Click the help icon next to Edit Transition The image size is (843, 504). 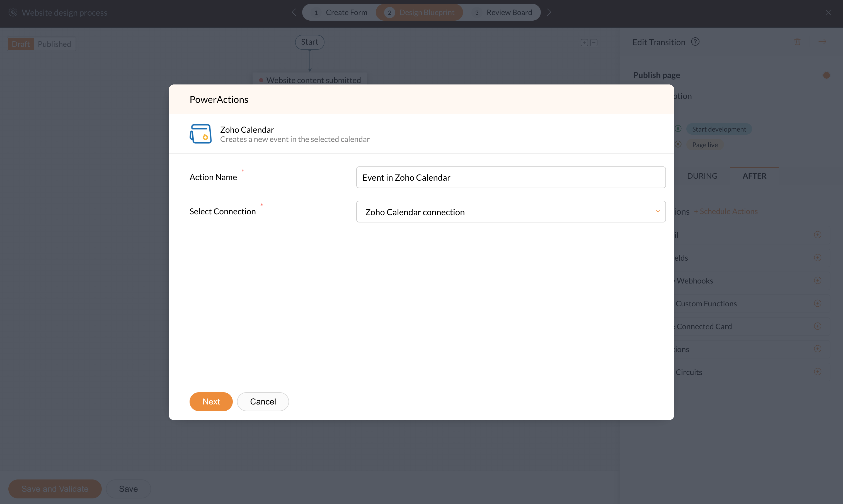tap(695, 42)
